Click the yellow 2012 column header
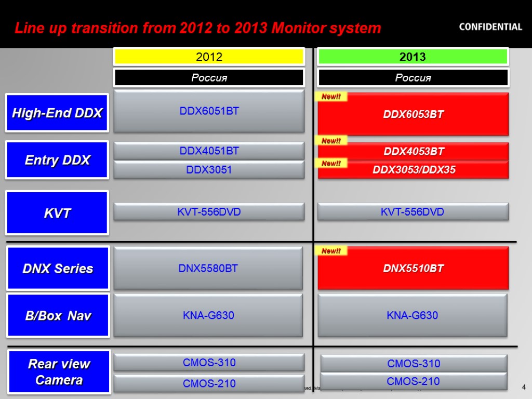The width and height of the screenshot is (532, 399). (209, 56)
